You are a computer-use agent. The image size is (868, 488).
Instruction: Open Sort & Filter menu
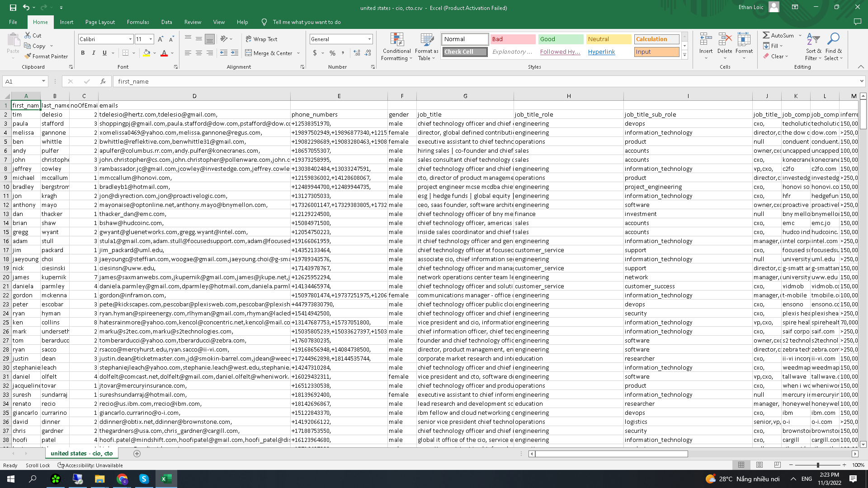tap(813, 47)
